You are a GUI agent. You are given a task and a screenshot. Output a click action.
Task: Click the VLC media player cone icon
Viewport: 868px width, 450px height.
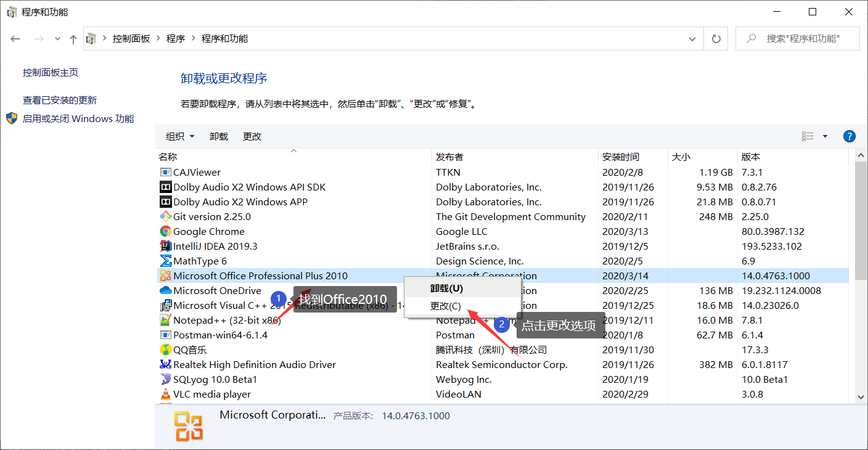[165, 394]
